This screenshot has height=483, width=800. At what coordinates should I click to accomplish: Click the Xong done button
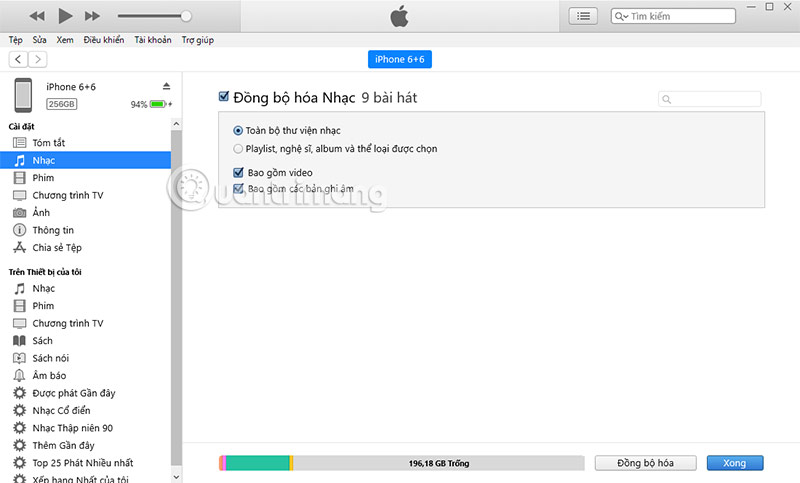point(735,463)
